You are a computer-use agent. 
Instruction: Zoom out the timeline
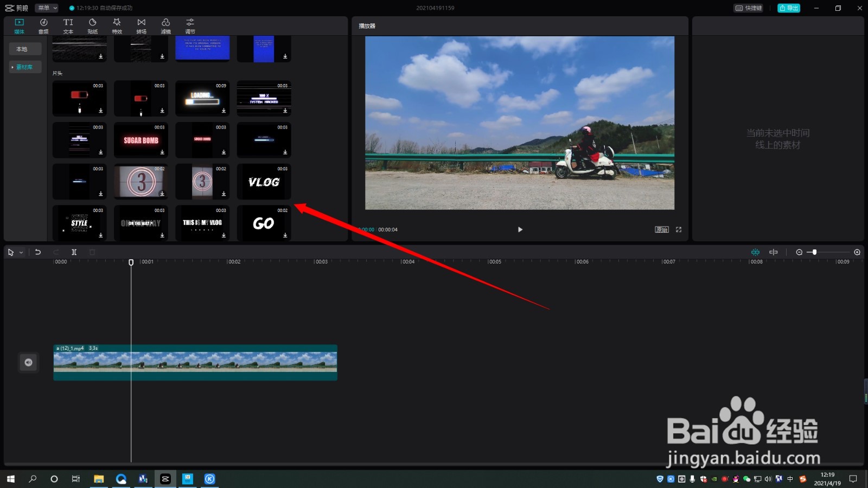tap(799, 252)
